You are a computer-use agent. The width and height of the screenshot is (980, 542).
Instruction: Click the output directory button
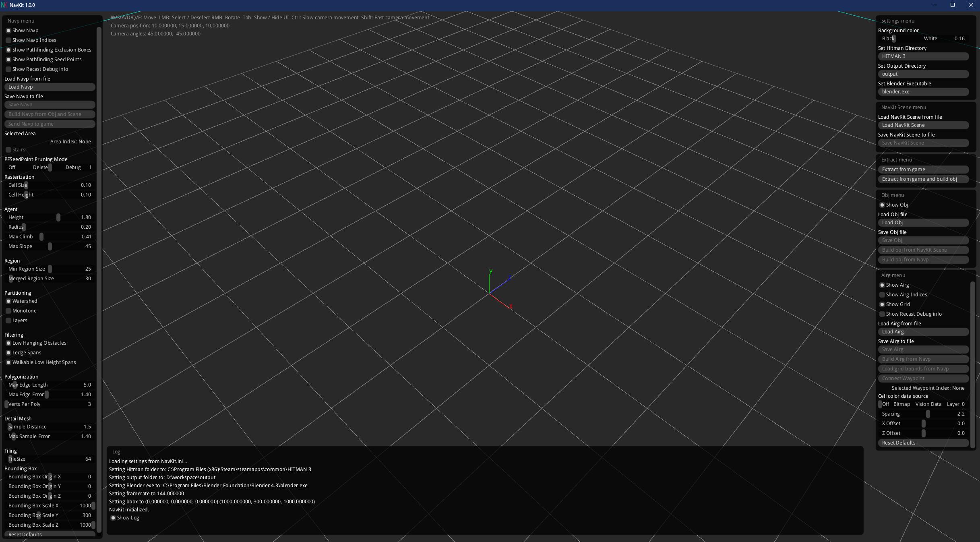(923, 74)
